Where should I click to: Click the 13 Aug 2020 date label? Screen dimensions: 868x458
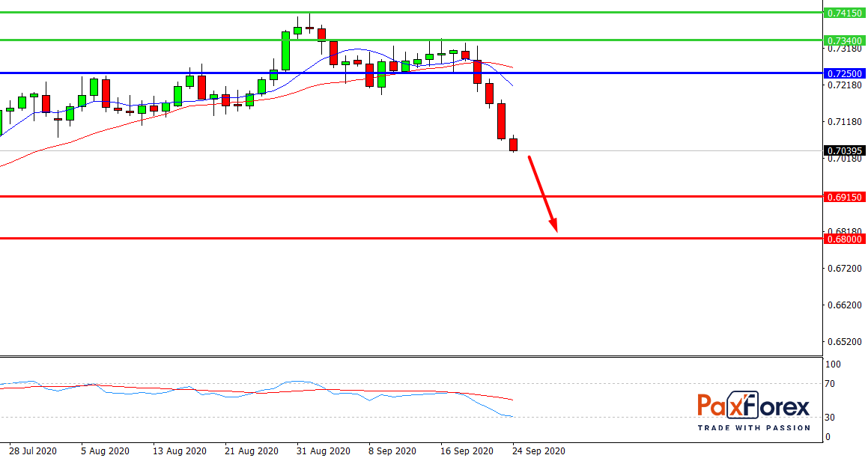pos(179,451)
